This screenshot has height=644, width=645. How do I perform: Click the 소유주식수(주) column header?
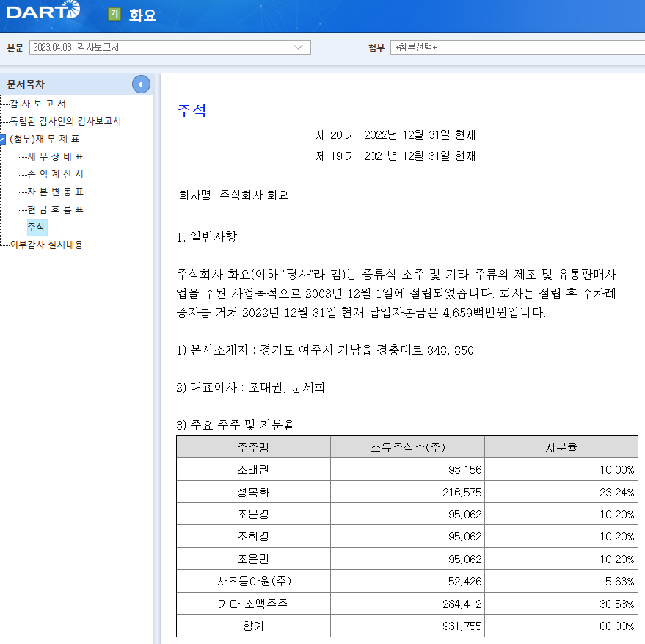[x=408, y=447]
